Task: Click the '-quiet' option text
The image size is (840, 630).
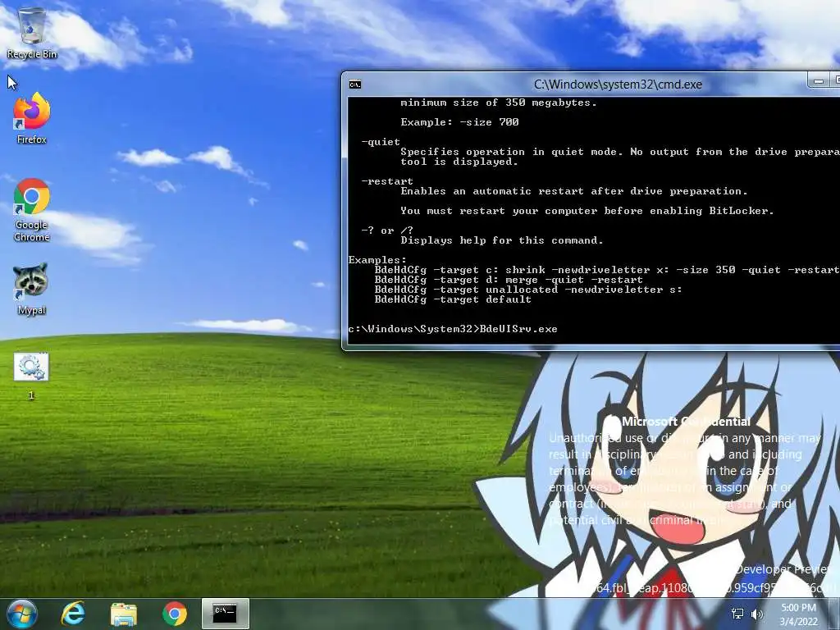Action: click(x=381, y=142)
